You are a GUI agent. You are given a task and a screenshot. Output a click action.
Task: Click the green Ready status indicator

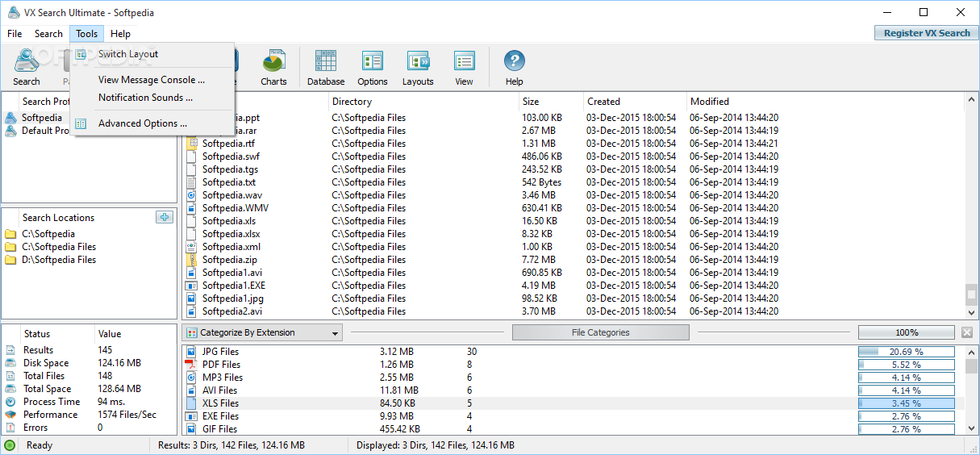point(10,445)
